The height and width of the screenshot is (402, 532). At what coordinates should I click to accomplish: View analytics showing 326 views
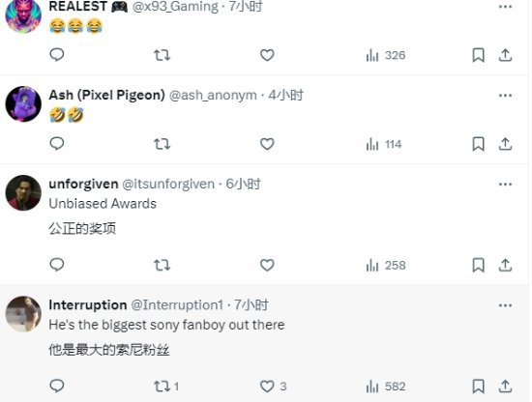coord(386,55)
